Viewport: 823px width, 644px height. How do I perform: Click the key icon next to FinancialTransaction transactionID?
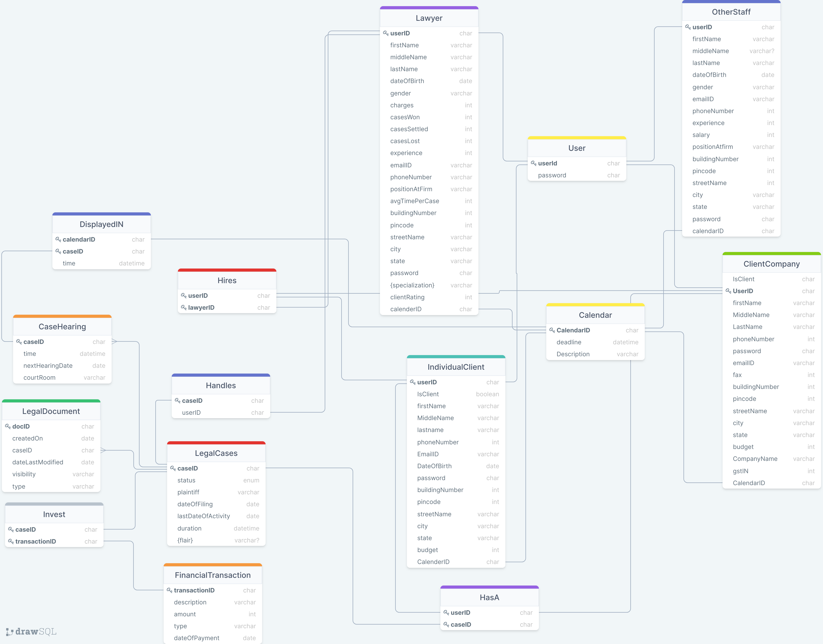point(169,591)
